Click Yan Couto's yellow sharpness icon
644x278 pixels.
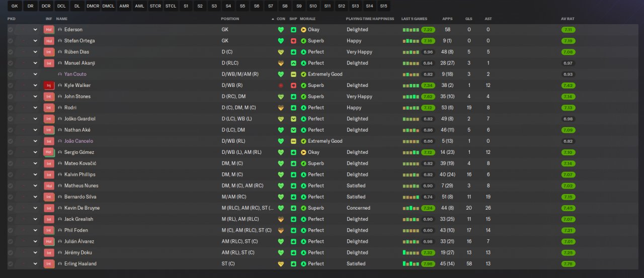pyautogui.click(x=293, y=74)
